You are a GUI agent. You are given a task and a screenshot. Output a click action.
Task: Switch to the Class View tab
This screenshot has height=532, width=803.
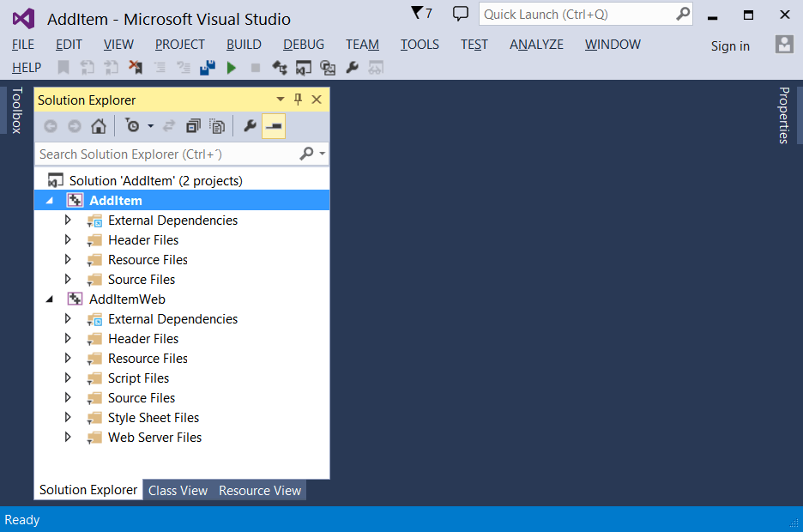click(x=178, y=491)
